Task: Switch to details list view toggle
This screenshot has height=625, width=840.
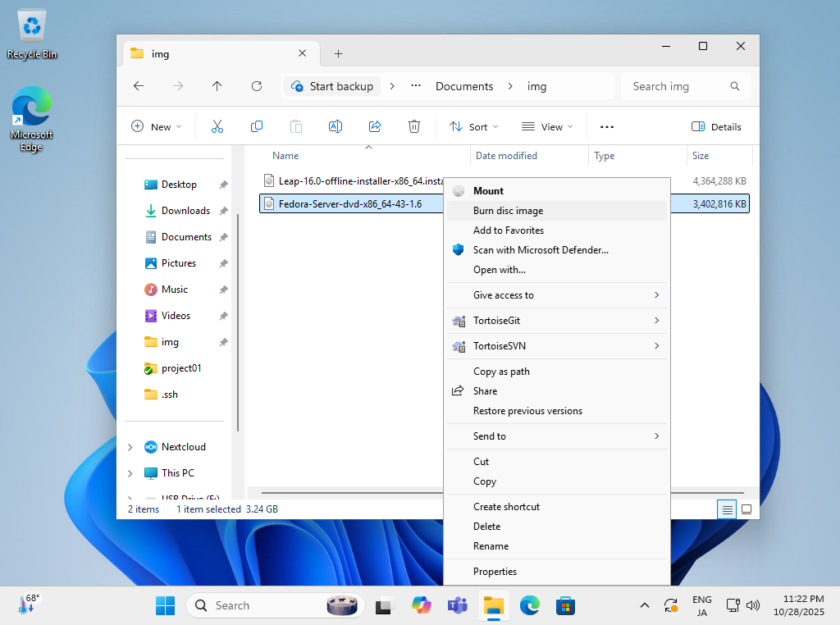Action: pos(727,509)
